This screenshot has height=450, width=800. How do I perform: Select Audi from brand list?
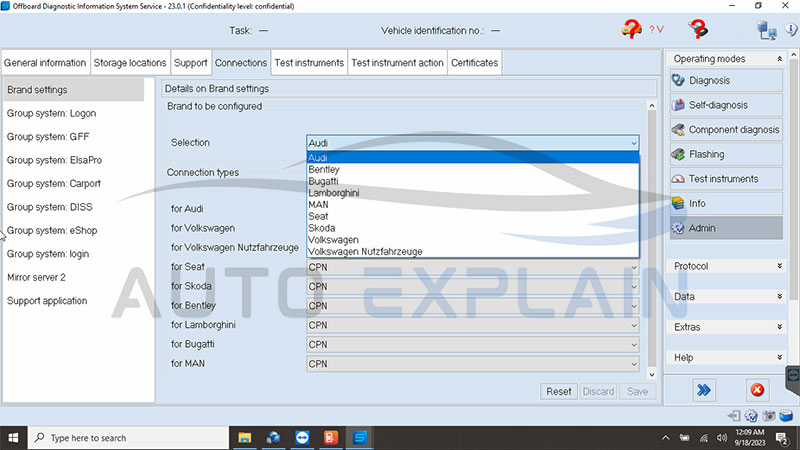(x=472, y=158)
